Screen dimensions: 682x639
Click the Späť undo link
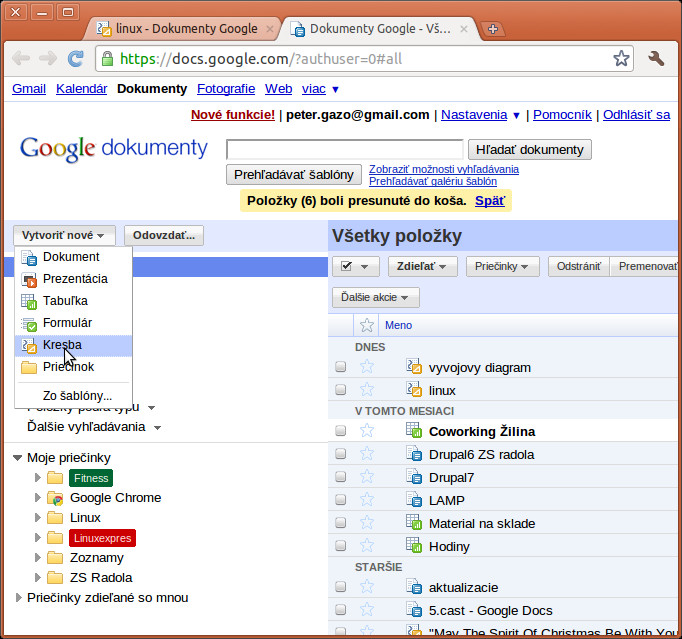tap(490, 201)
